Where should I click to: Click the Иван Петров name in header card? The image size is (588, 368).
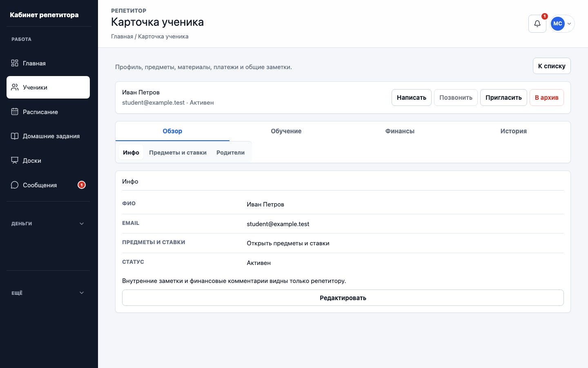(141, 92)
